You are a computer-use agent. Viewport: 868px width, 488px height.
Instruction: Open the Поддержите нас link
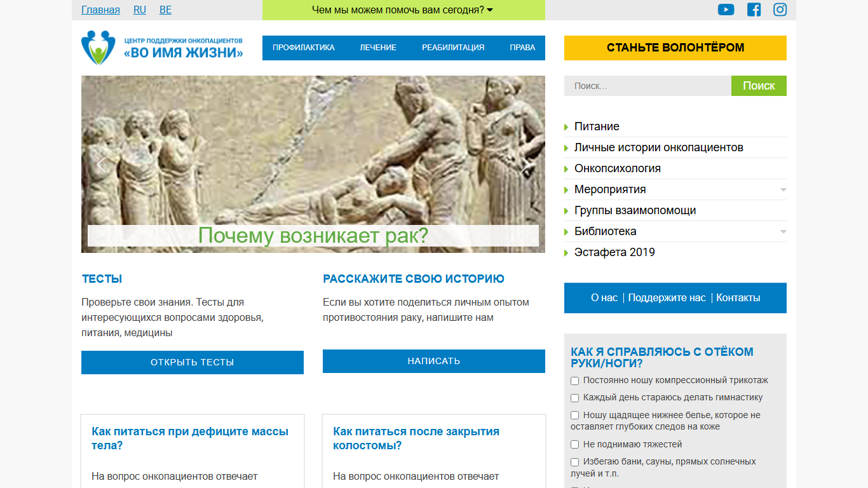coord(667,298)
